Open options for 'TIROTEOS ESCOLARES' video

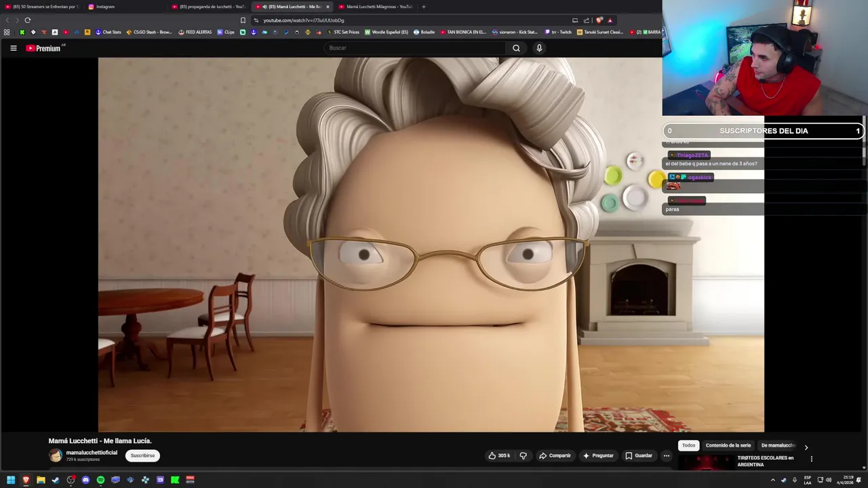coord(812,459)
